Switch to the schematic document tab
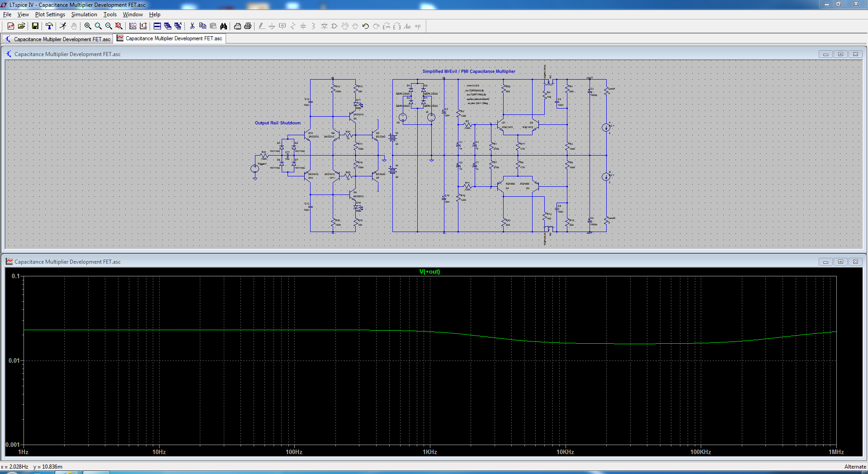 [58, 39]
